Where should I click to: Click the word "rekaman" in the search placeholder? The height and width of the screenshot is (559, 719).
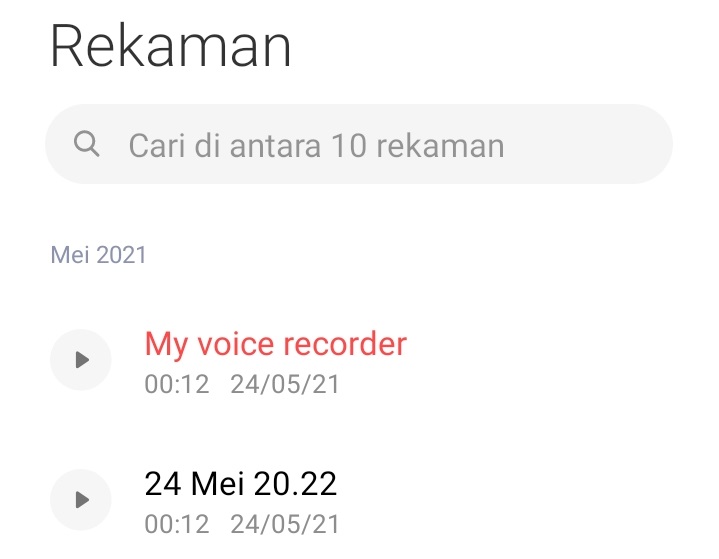[x=440, y=146]
